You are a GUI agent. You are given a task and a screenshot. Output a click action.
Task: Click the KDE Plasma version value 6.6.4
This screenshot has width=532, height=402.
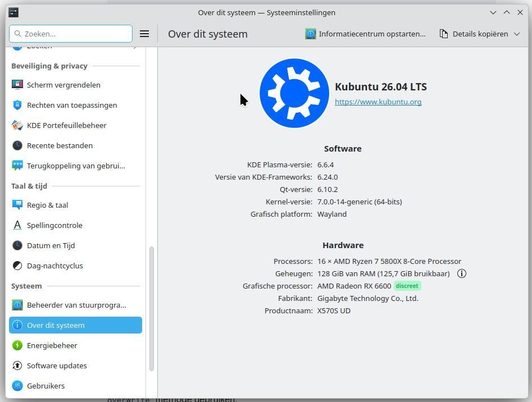(325, 165)
